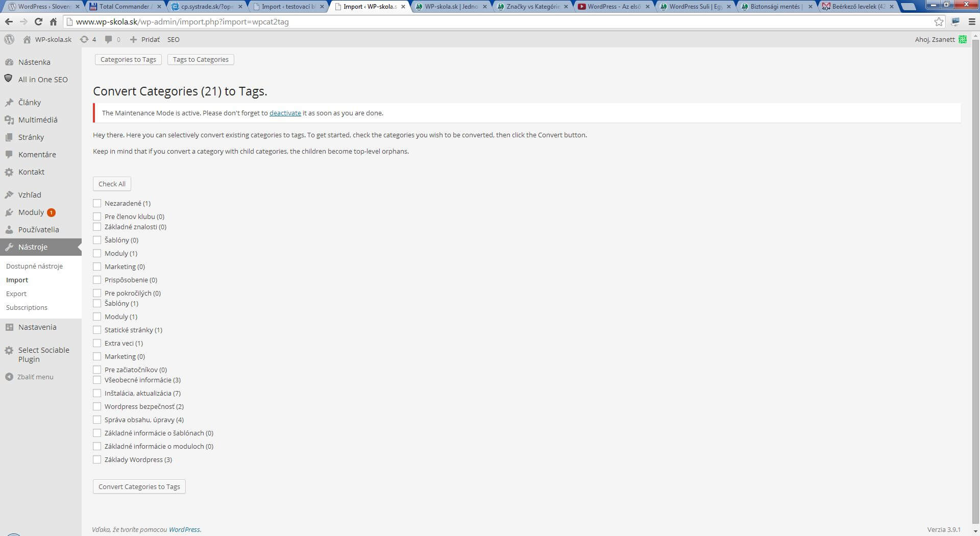This screenshot has width=980, height=536.
Task: Click the Tags to Categories button
Action: tap(201, 59)
